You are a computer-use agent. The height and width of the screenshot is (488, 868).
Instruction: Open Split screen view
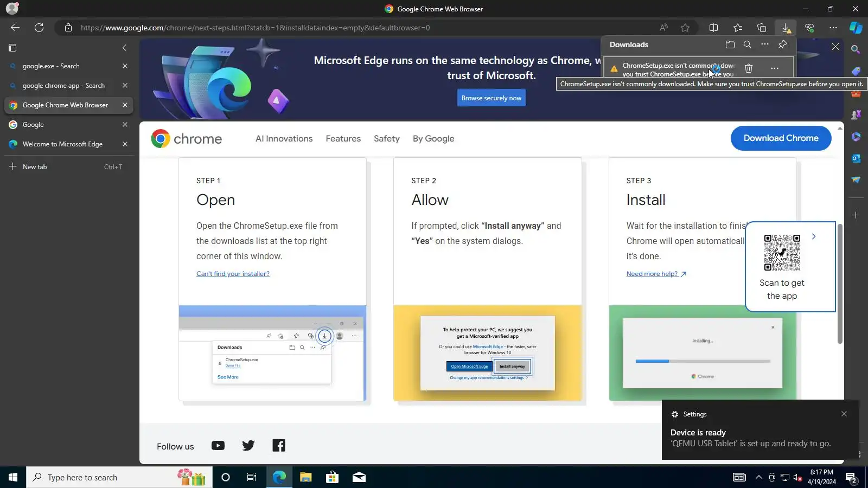point(714,28)
